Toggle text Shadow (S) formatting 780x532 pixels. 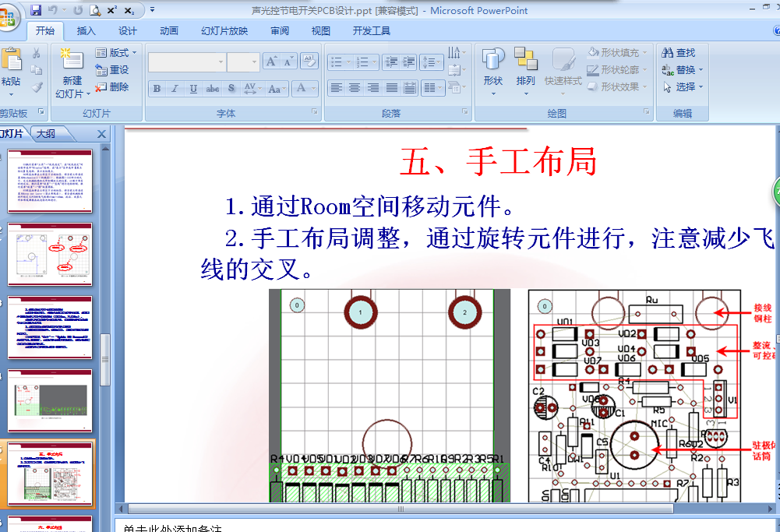pos(231,89)
